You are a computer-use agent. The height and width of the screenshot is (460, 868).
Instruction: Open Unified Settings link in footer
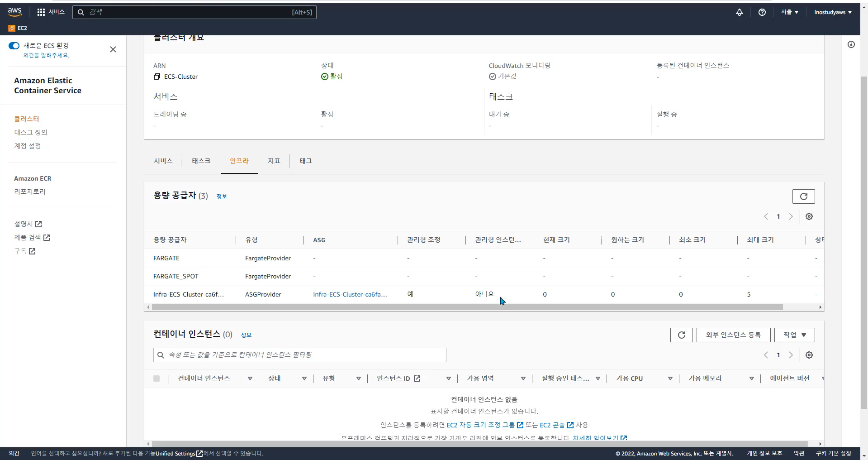[x=179, y=453]
